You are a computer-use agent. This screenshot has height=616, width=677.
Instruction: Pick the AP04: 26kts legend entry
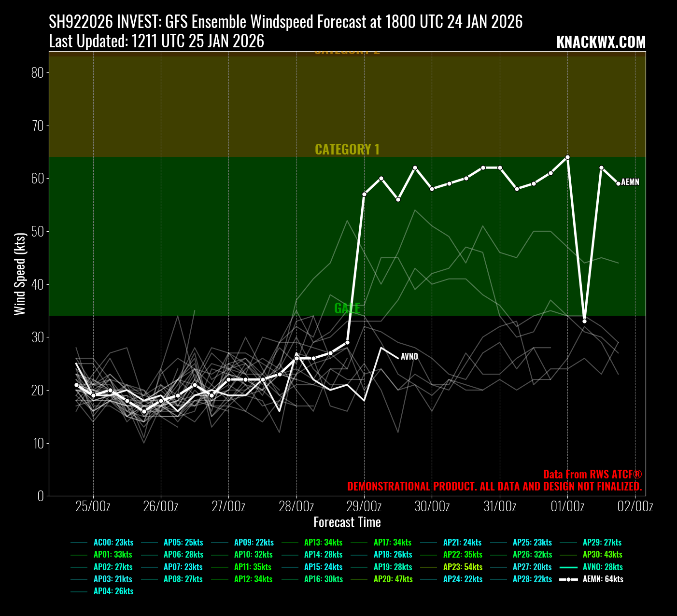pyautogui.click(x=113, y=591)
